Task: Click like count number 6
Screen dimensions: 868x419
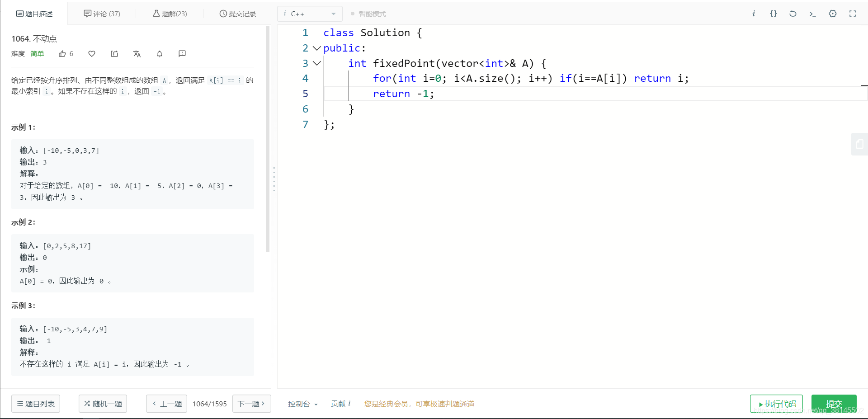Action: point(71,54)
